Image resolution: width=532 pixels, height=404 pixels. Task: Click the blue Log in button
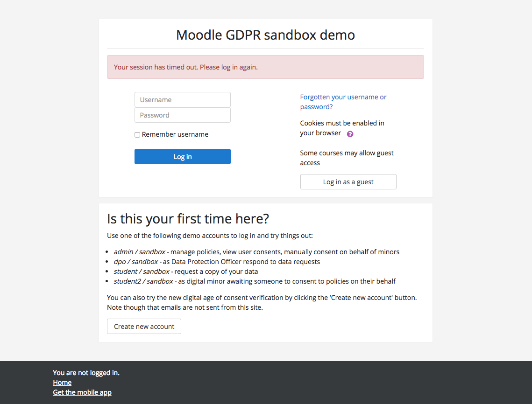183,157
